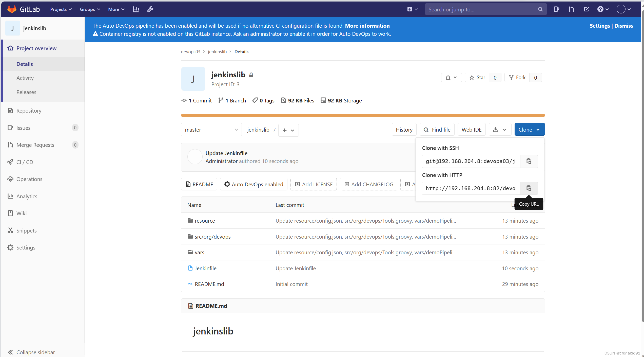This screenshot has height=357, width=644.
Task: Open the user avatar dropdown
Action: pyautogui.click(x=623, y=9)
